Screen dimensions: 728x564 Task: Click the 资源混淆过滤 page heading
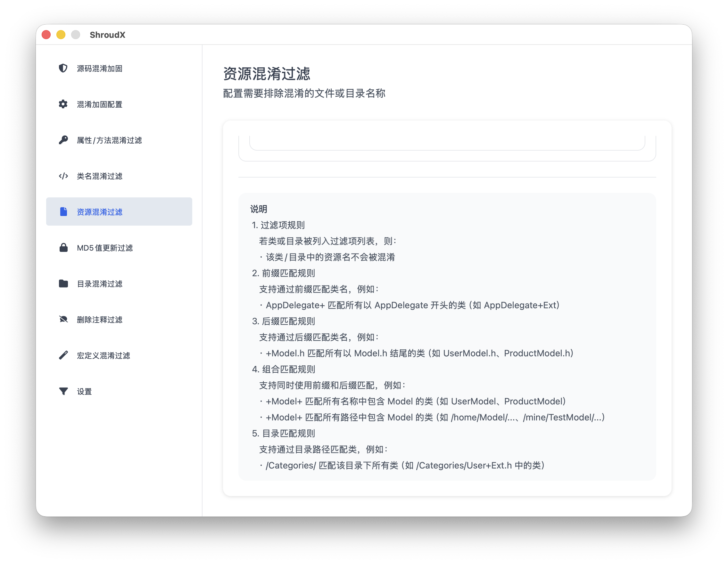pos(267,74)
